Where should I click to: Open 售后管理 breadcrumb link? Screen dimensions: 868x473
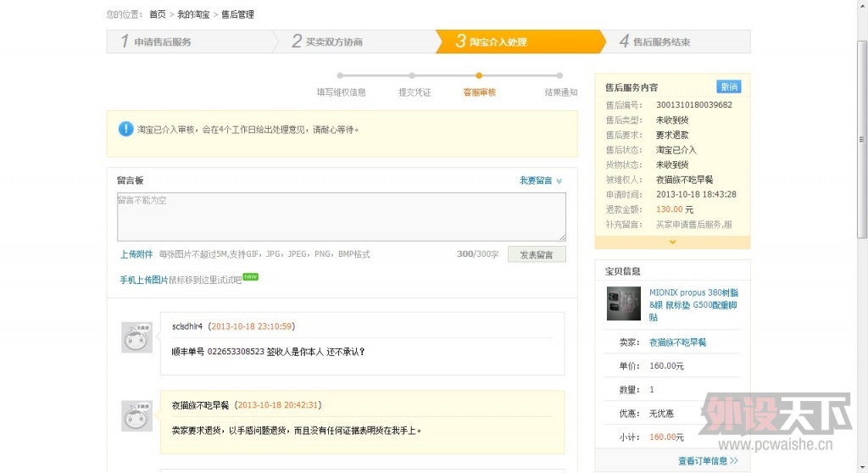click(x=237, y=14)
